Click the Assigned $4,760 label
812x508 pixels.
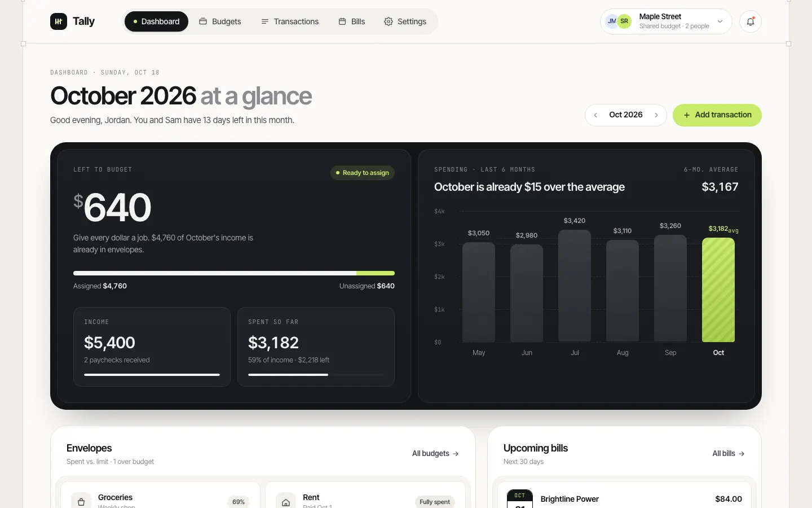[100, 286]
